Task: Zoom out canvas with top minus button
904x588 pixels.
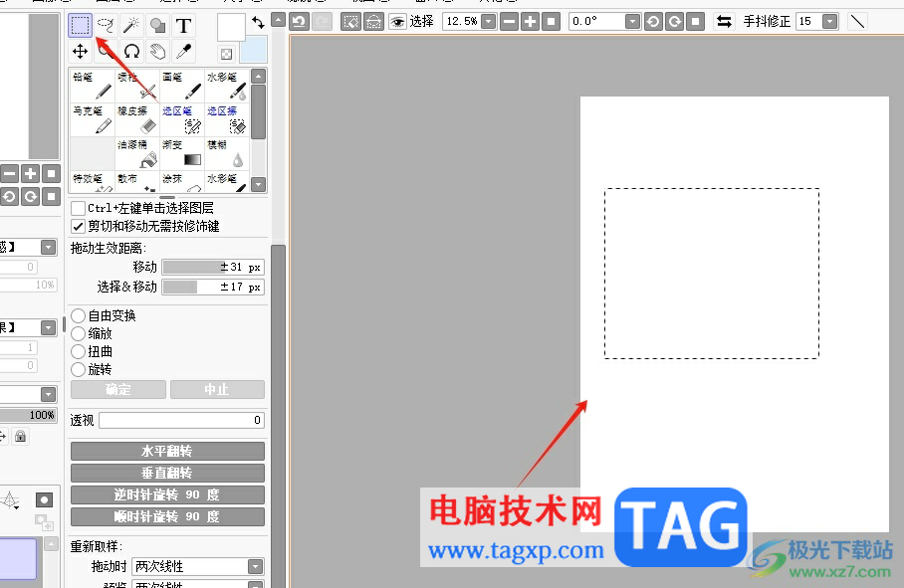Action: [509, 22]
